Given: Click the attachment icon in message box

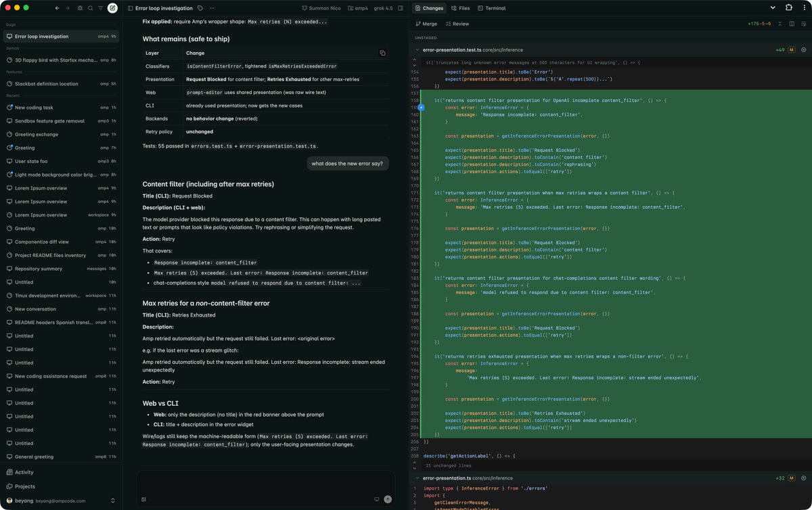Looking at the screenshot, I should point(144,499).
